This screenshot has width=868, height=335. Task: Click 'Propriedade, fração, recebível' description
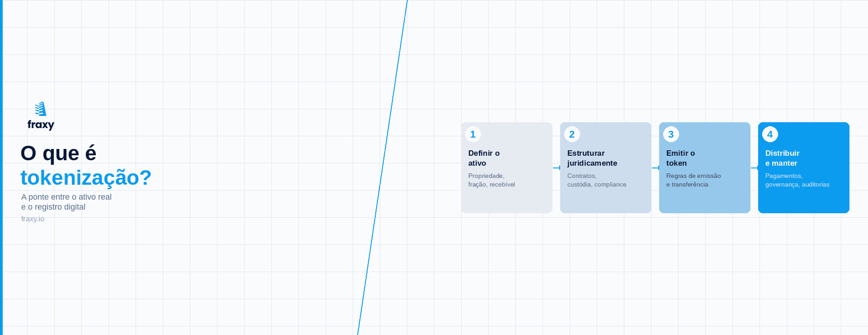[491, 180]
